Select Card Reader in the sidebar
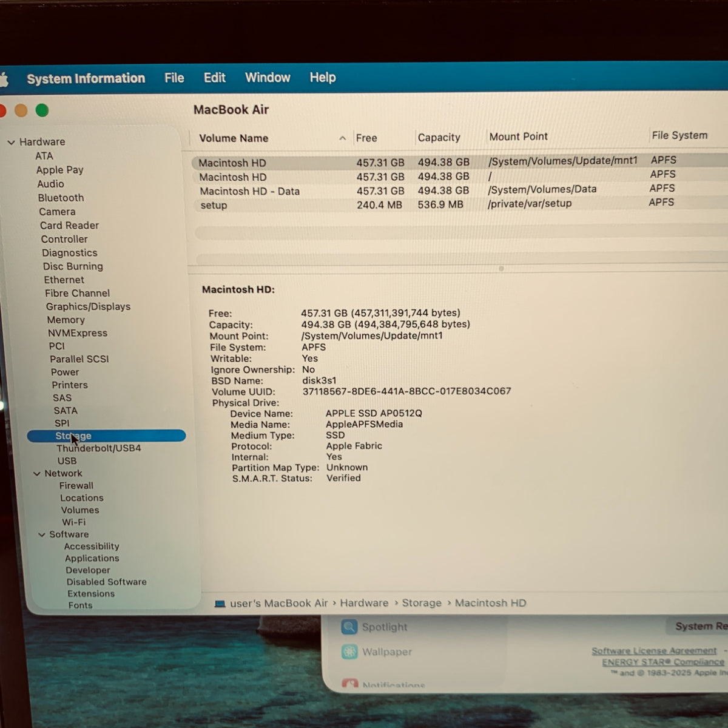Image resolution: width=728 pixels, height=728 pixels. click(x=69, y=225)
